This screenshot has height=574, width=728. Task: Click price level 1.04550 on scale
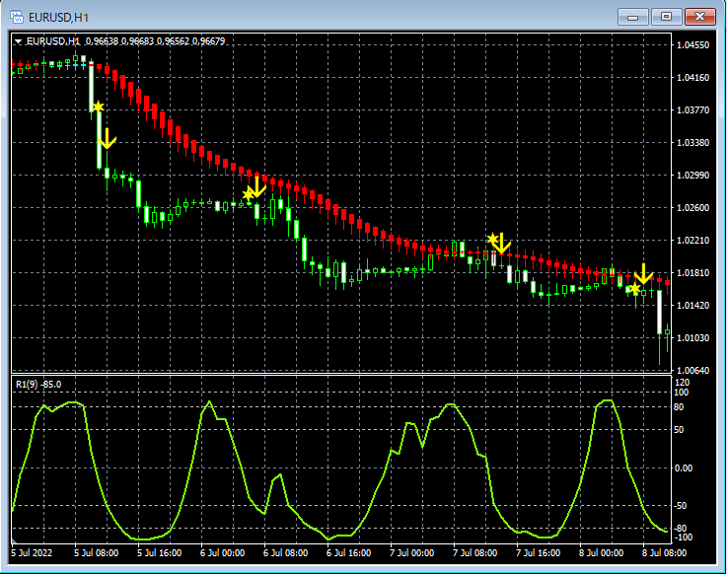[x=693, y=45]
